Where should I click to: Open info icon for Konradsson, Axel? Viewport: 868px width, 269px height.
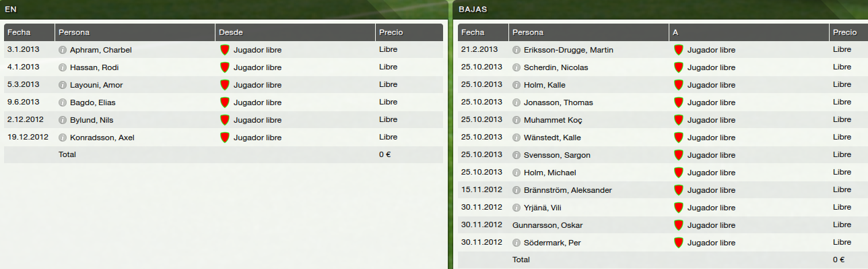[63, 138]
